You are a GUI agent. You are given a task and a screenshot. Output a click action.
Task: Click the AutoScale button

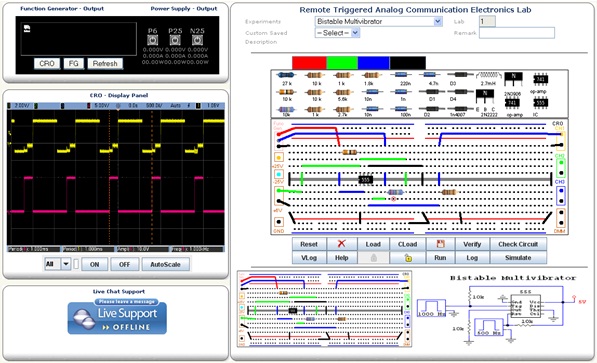click(x=165, y=264)
